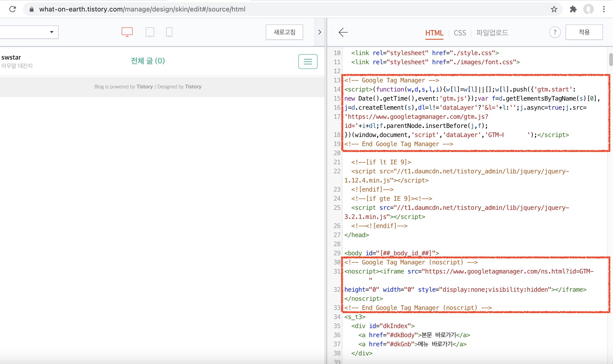The width and height of the screenshot is (613, 364).
Task: Click the lock icon in address bar
Action: pos(31,9)
